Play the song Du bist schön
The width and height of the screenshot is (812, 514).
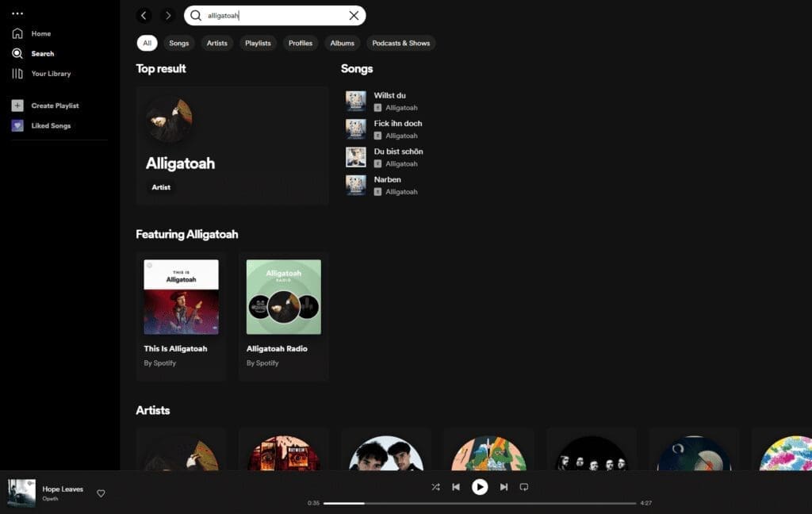click(398, 152)
